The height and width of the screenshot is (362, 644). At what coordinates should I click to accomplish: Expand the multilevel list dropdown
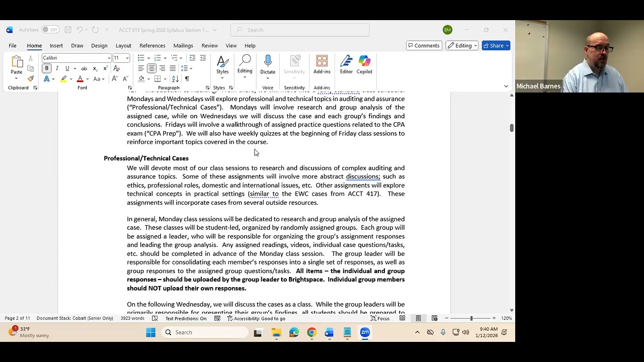click(x=182, y=58)
